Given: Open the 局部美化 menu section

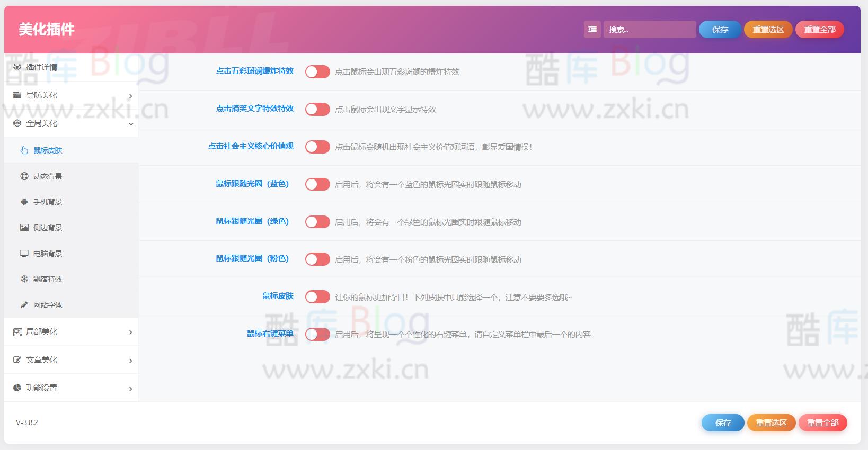Looking at the screenshot, I should click(71, 332).
